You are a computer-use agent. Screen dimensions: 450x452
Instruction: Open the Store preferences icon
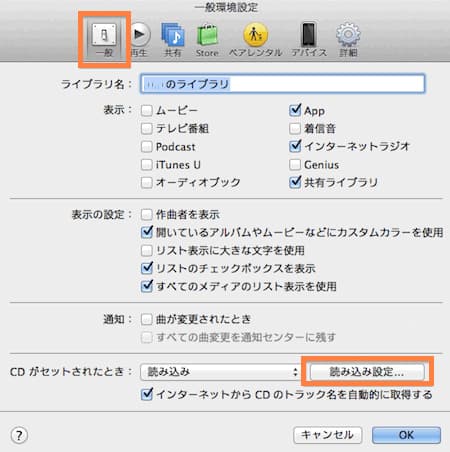[x=207, y=39]
